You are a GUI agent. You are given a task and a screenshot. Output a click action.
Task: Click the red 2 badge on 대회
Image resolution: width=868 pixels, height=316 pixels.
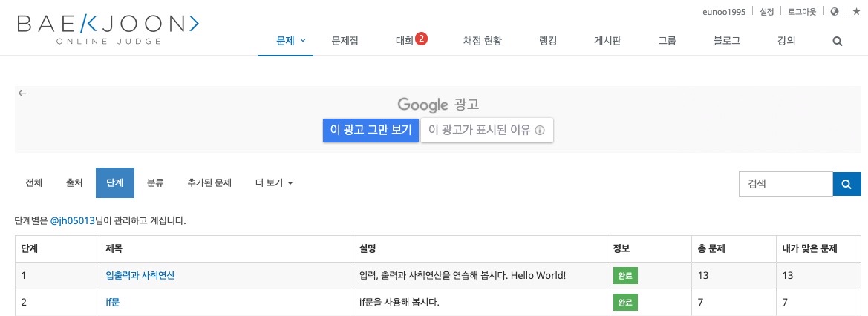pyautogui.click(x=421, y=38)
